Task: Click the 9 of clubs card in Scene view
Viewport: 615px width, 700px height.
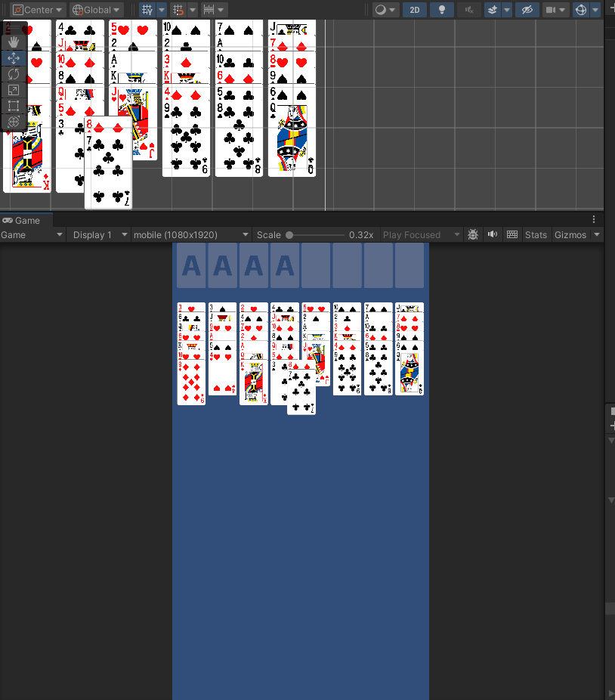Action: 186,141
